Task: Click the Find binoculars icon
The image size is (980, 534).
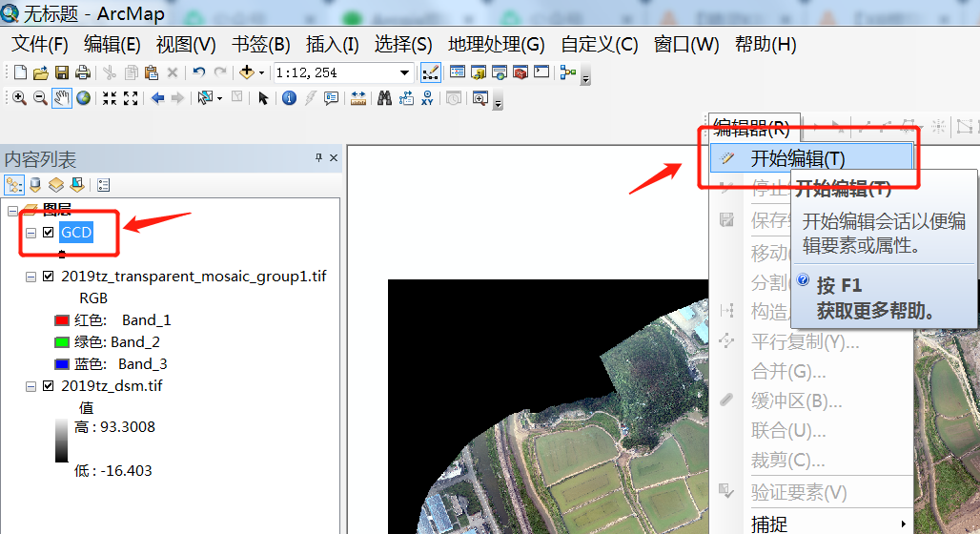Action: coord(385,97)
